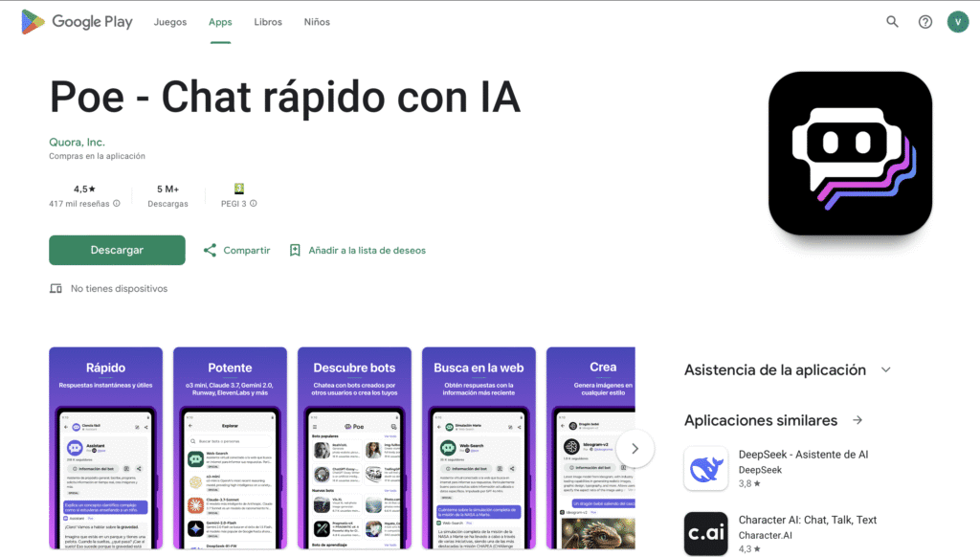Open the Potente screenshot thumbnail
This screenshot has height=557, width=980.
[x=230, y=448]
